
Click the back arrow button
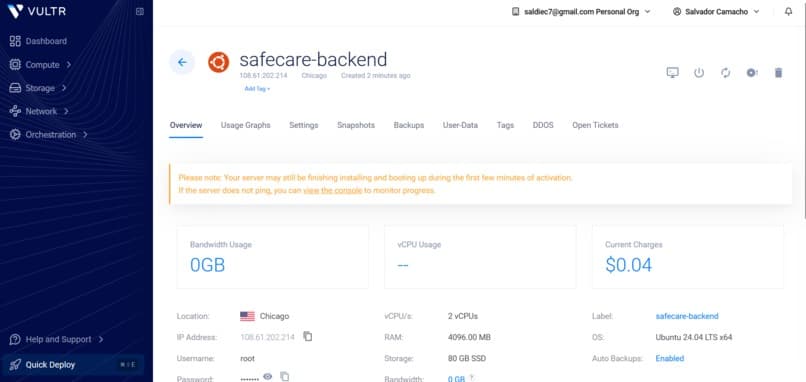[x=182, y=63]
